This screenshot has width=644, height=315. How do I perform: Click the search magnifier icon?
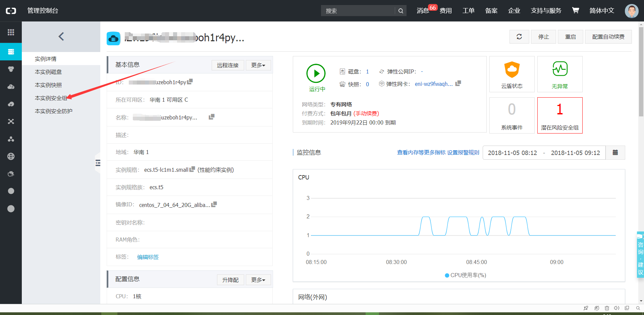pyautogui.click(x=401, y=11)
